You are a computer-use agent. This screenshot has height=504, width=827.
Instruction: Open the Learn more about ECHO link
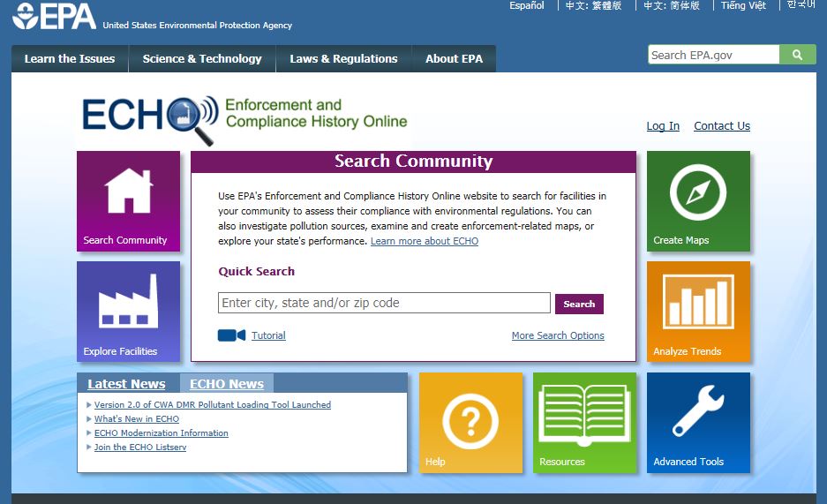425,241
